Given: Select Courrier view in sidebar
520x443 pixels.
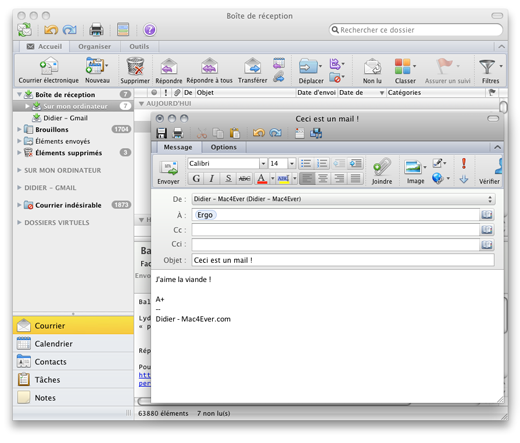Looking at the screenshot, I should pyautogui.click(x=73, y=325).
